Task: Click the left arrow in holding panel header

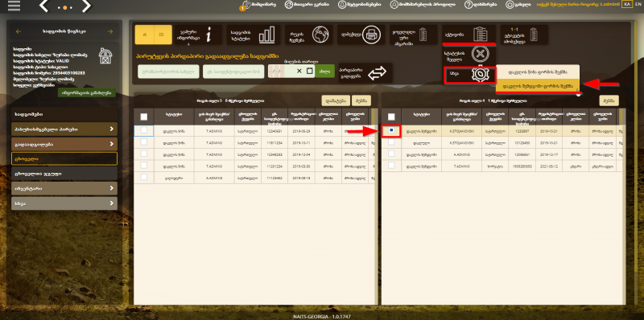Action: (x=18, y=31)
